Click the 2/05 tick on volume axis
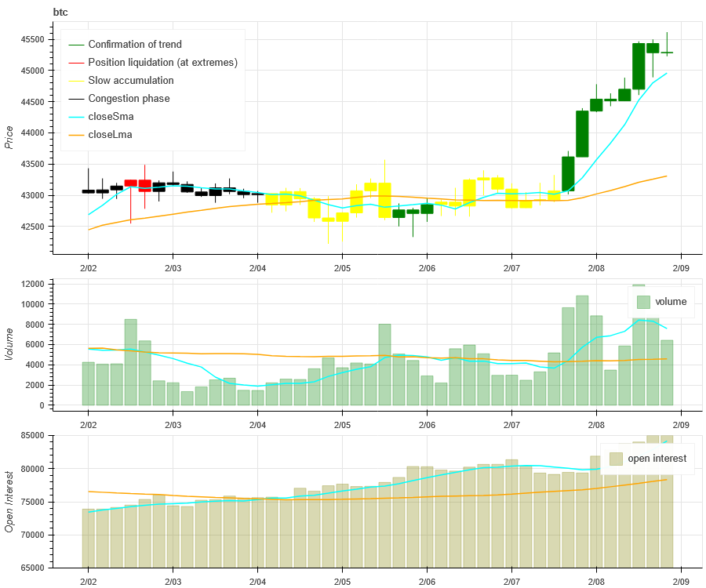 (342, 425)
